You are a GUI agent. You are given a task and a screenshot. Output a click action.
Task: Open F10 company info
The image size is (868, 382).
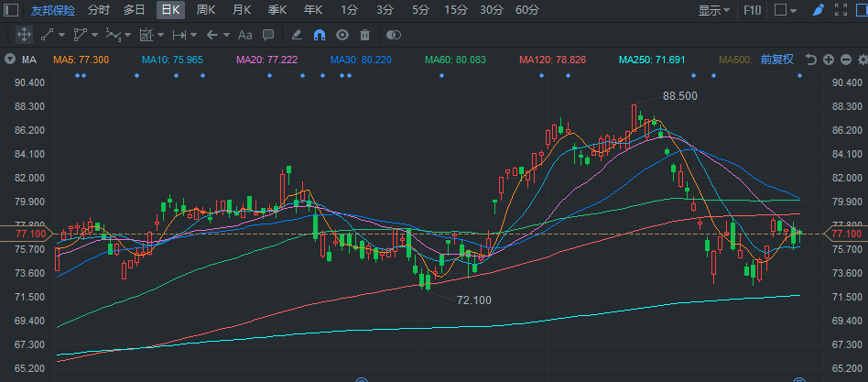[752, 10]
